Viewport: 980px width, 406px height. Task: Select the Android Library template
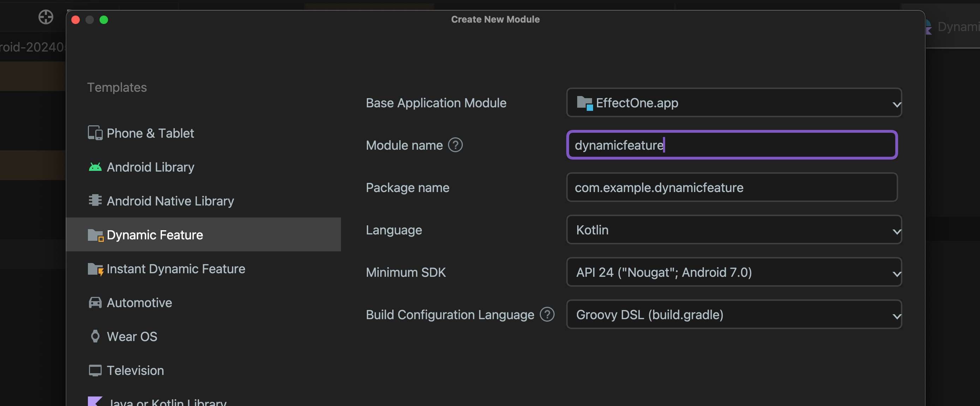click(x=150, y=167)
